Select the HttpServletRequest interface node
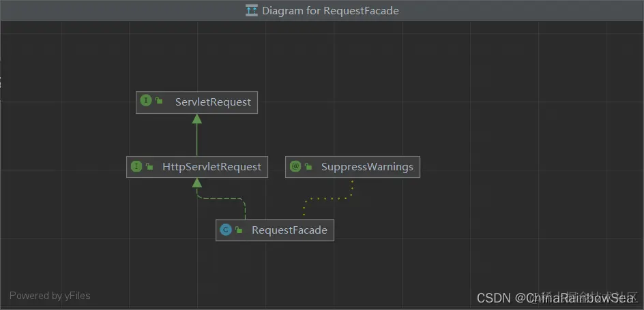 point(197,167)
